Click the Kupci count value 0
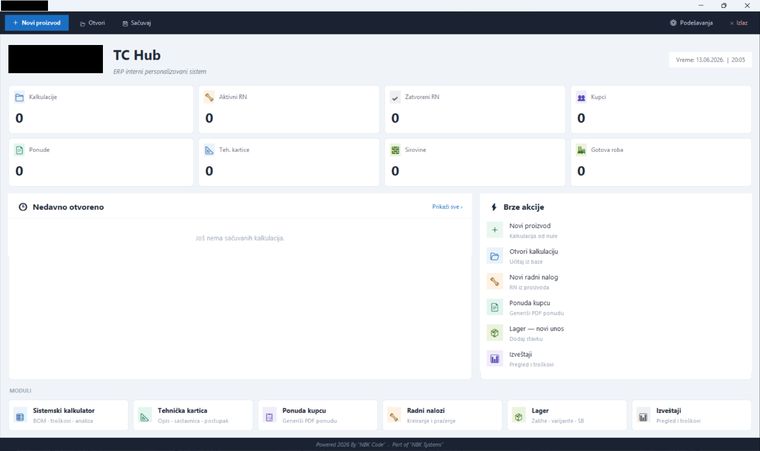Viewport: 760px width, 451px height. [581, 118]
